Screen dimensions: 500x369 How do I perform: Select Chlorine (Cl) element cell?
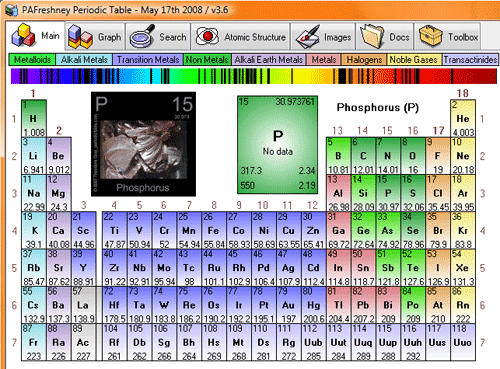(438, 193)
